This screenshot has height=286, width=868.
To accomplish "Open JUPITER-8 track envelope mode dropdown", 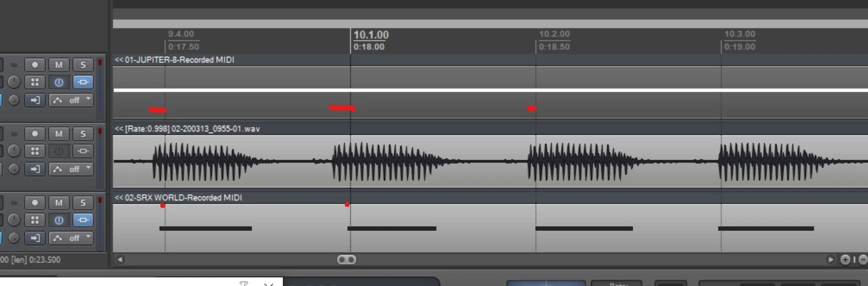I will coord(72,100).
